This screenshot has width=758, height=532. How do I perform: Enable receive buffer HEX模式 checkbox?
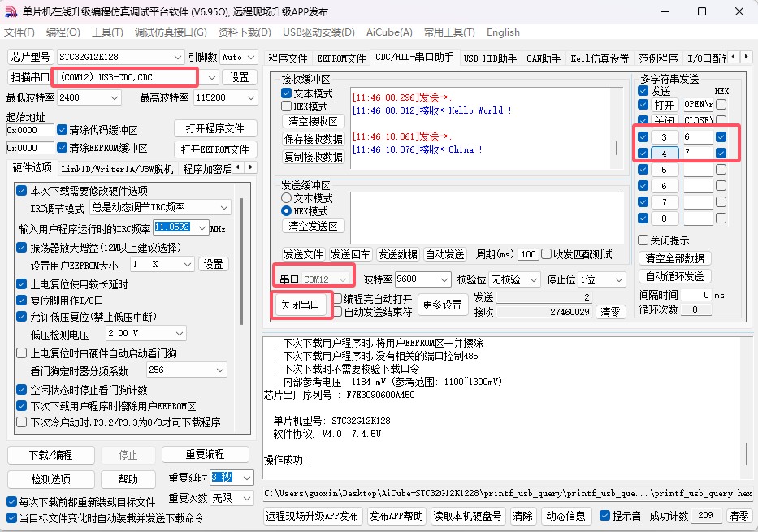(286, 106)
